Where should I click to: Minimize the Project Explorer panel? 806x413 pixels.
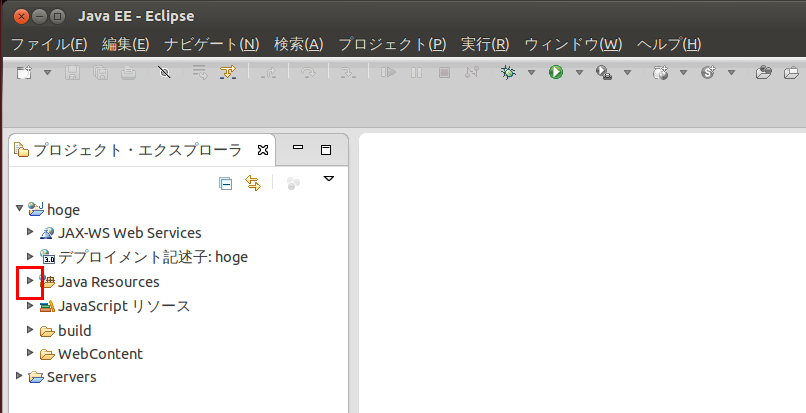[x=298, y=148]
